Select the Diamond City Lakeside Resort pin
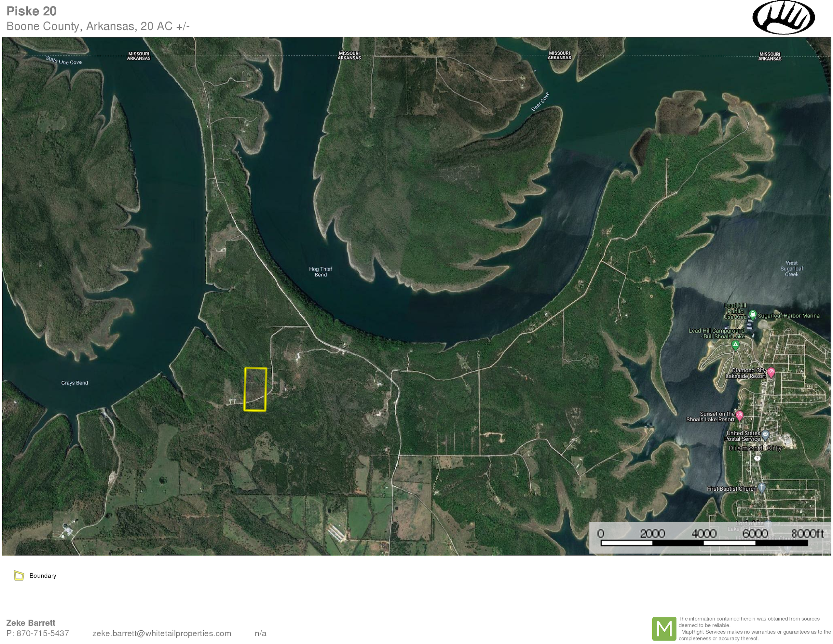The height and width of the screenshot is (644, 833). pos(771,372)
